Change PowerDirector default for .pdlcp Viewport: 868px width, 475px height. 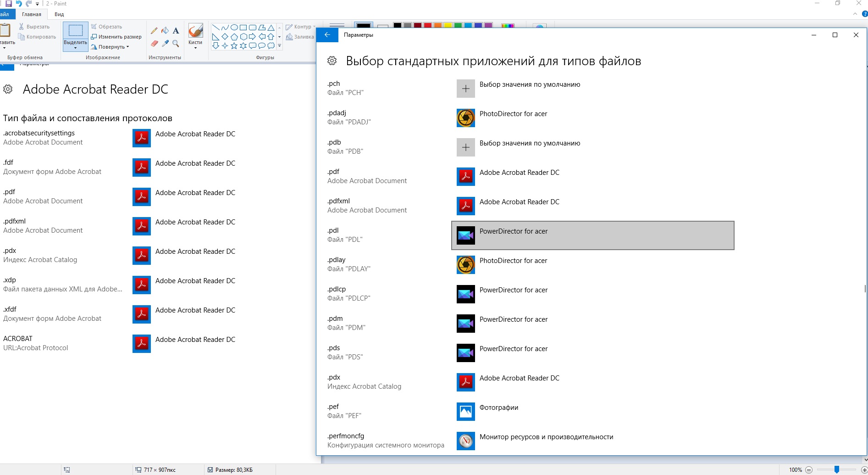tap(592, 294)
